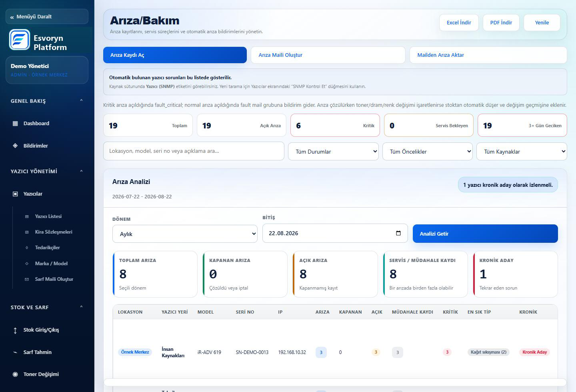This screenshot has height=392, width=576.
Task: Click the EN SIK TİP column header
Action: (x=479, y=312)
